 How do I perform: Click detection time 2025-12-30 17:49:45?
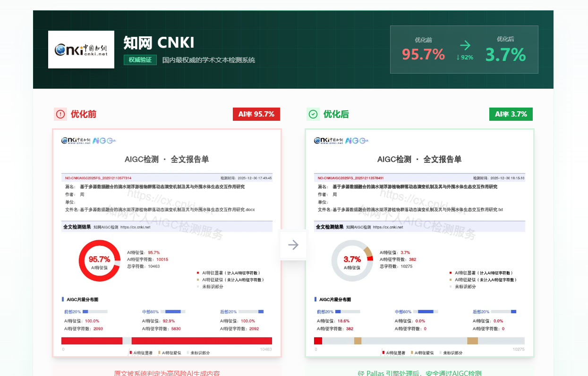(x=246, y=178)
